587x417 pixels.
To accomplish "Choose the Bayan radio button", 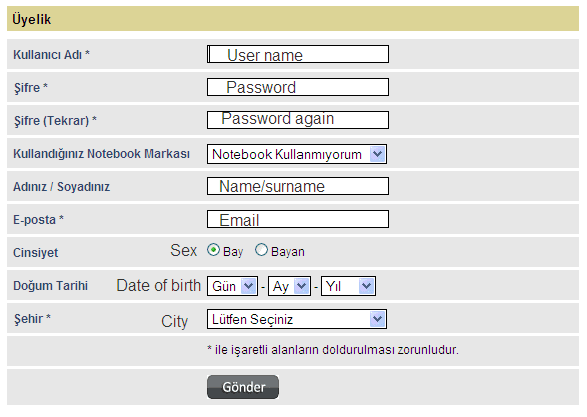I will [261, 250].
